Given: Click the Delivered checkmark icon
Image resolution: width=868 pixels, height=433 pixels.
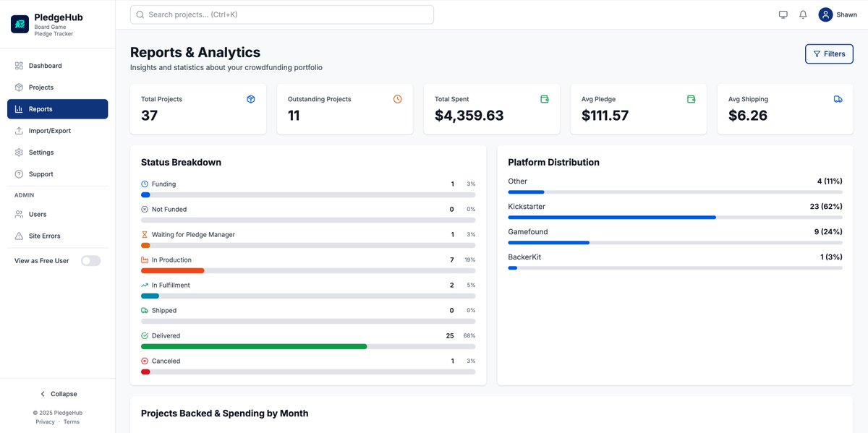Looking at the screenshot, I should (x=145, y=336).
